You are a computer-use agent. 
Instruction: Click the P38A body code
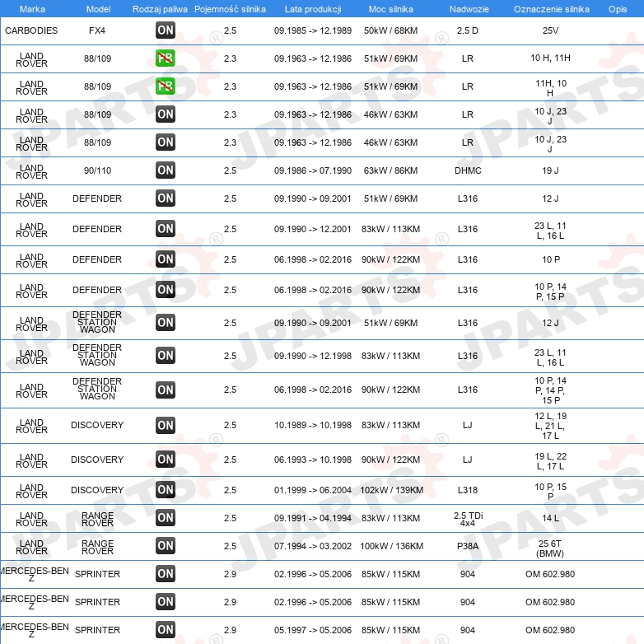[x=468, y=546]
